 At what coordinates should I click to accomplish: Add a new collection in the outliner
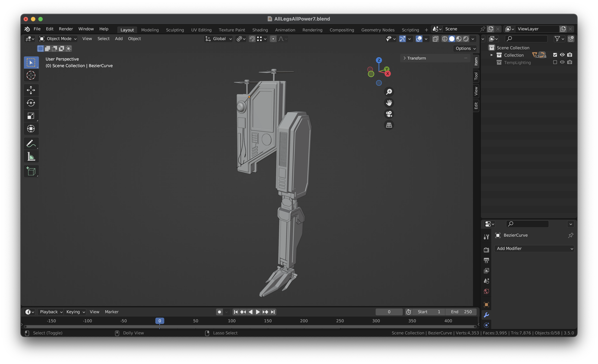click(x=571, y=39)
